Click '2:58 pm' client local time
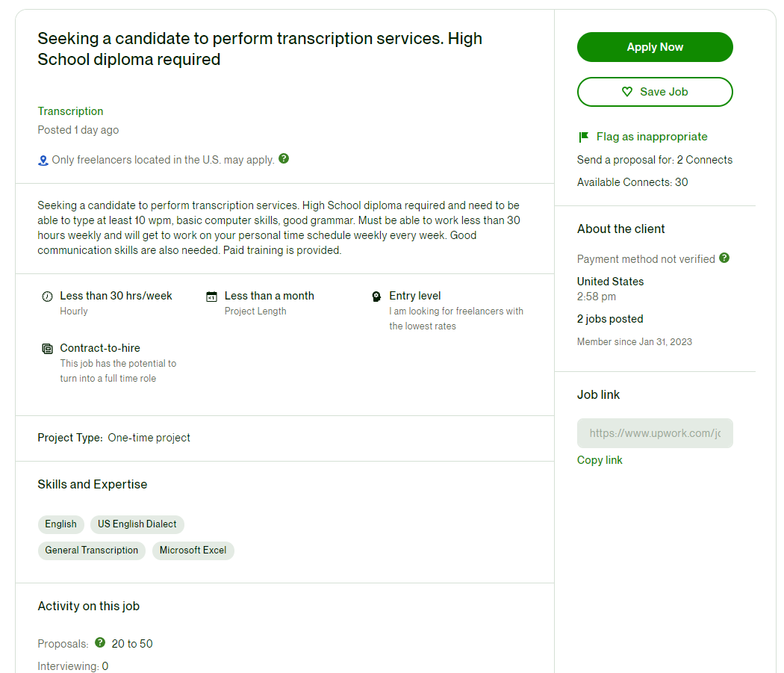Screen dimensions: 784x673 pyautogui.click(x=597, y=297)
